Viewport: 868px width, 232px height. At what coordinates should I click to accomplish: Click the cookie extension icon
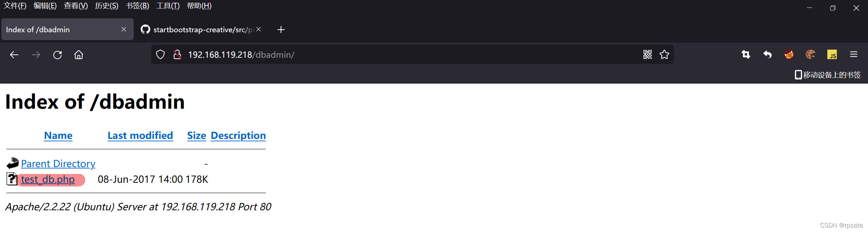(810, 54)
